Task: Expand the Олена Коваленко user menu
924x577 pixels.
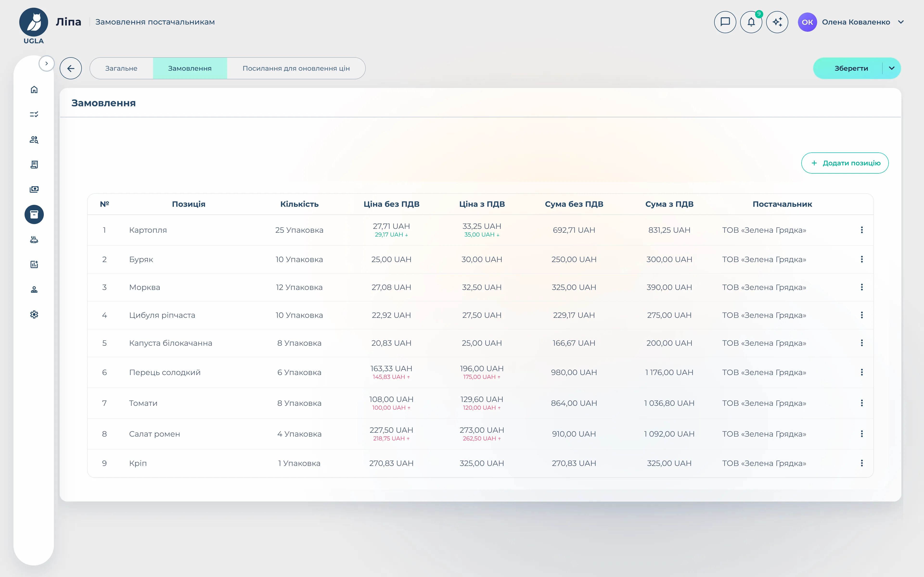Action: pos(901,22)
